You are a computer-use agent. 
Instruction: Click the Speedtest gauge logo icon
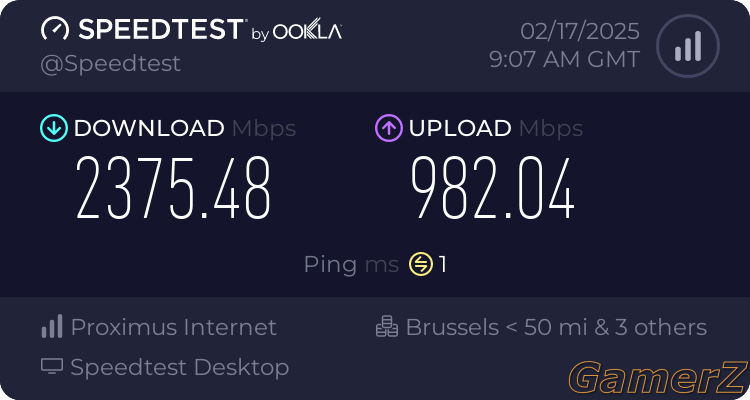(x=55, y=29)
